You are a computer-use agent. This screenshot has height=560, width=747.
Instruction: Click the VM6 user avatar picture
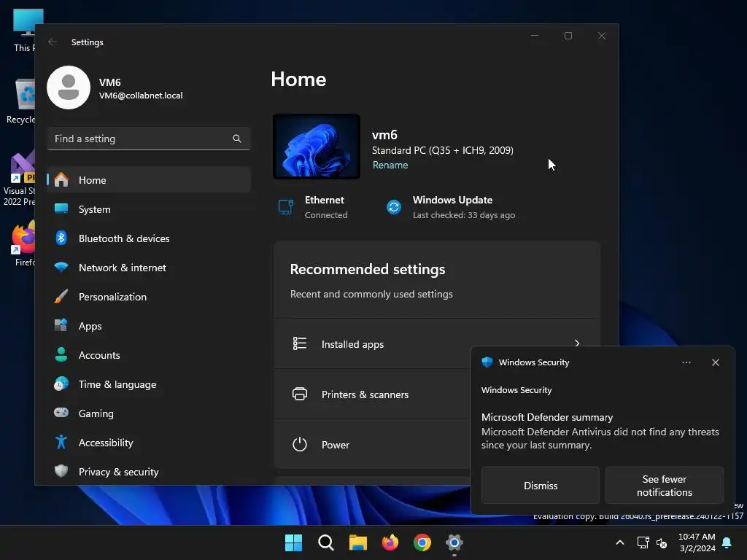pos(68,87)
